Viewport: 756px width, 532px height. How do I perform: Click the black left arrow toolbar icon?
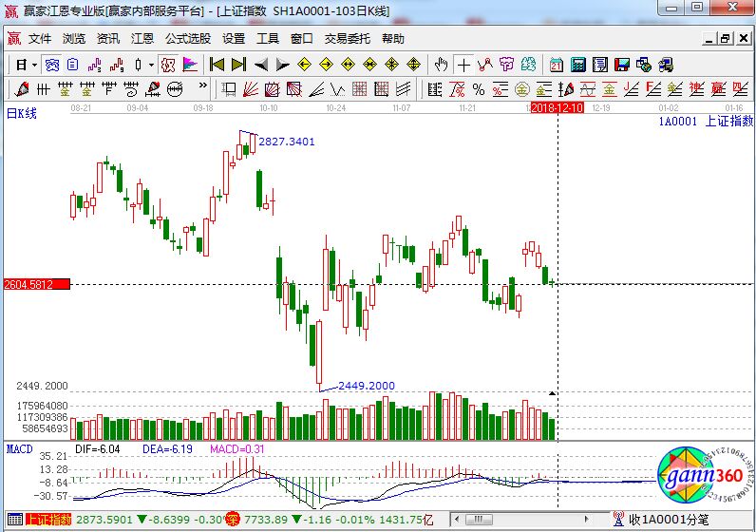tap(260, 65)
